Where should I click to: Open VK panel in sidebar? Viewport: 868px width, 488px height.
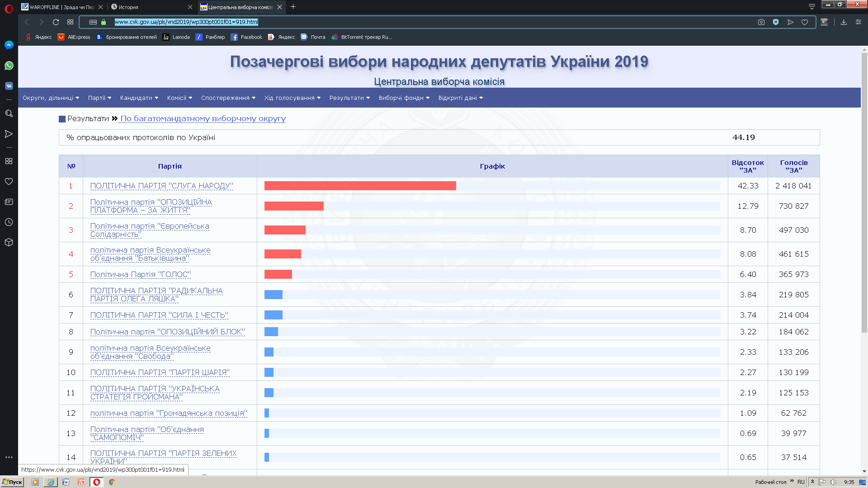click(9, 86)
